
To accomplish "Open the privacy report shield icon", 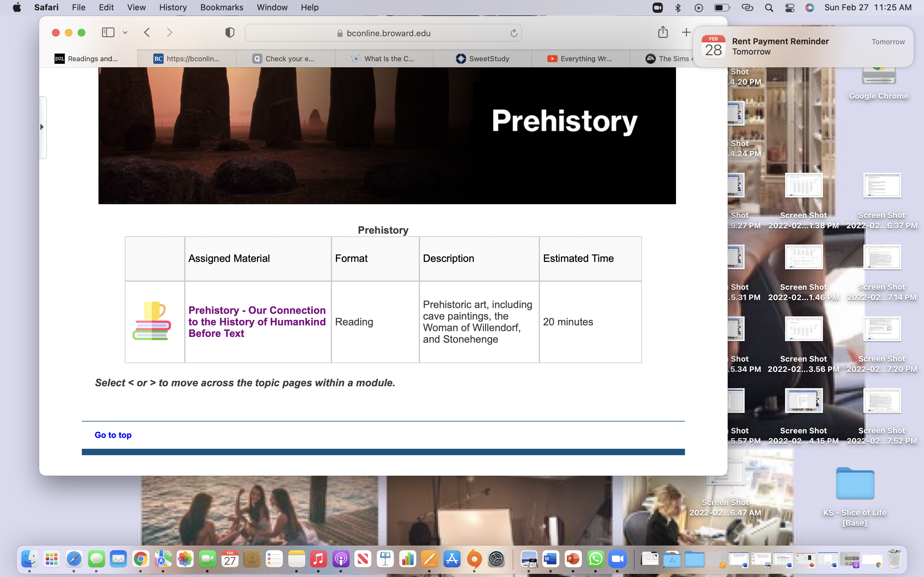I will pyautogui.click(x=229, y=33).
